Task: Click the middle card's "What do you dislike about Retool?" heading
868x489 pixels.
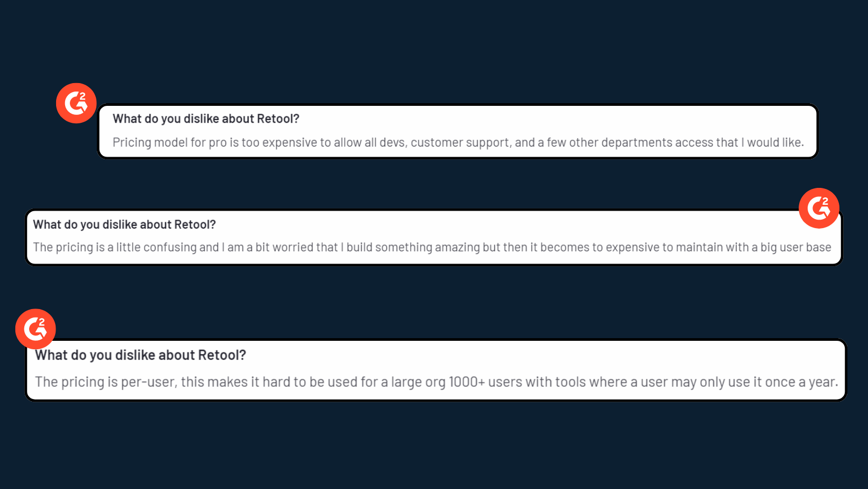Action: click(124, 225)
